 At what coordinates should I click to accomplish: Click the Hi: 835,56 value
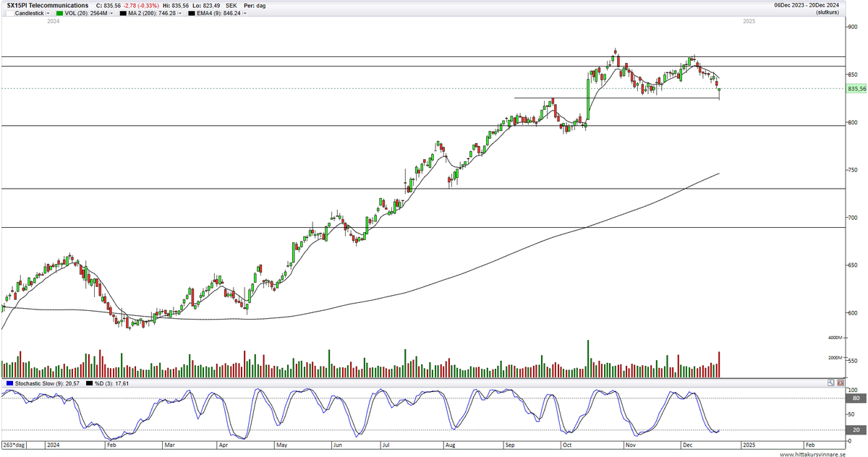click(176, 5)
